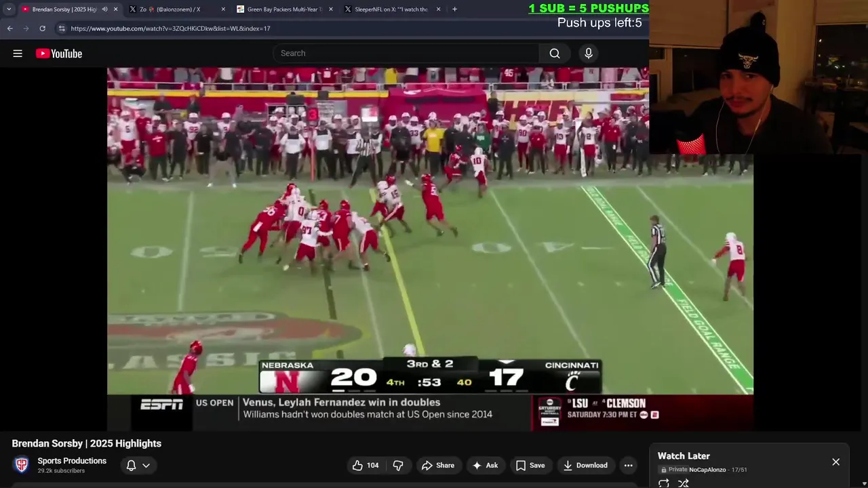Open the tab search dropdown arrow

tap(9, 9)
